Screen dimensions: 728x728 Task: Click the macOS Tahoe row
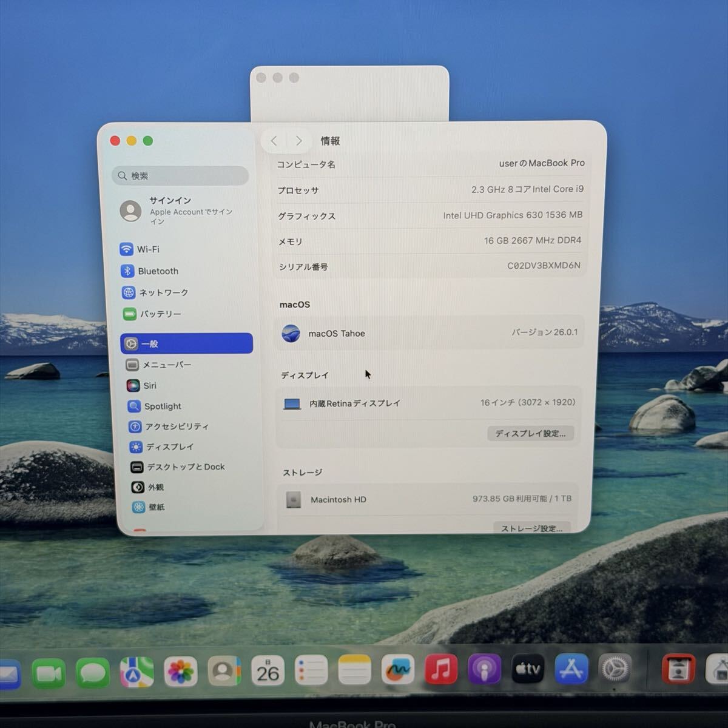coord(430,333)
